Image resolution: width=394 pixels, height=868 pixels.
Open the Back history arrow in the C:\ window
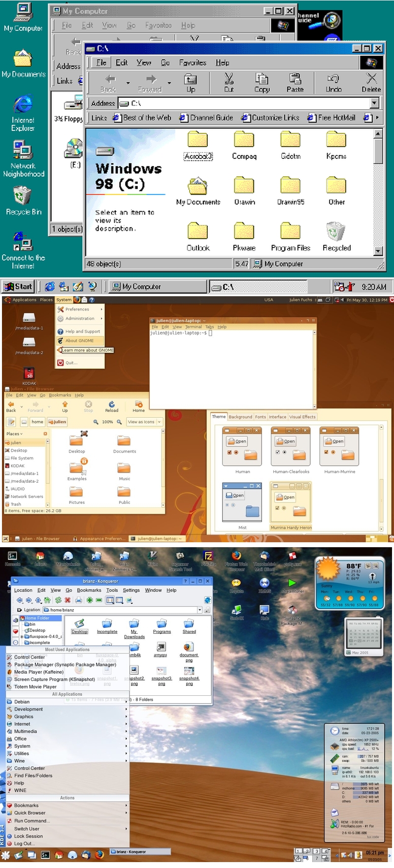coord(128,83)
